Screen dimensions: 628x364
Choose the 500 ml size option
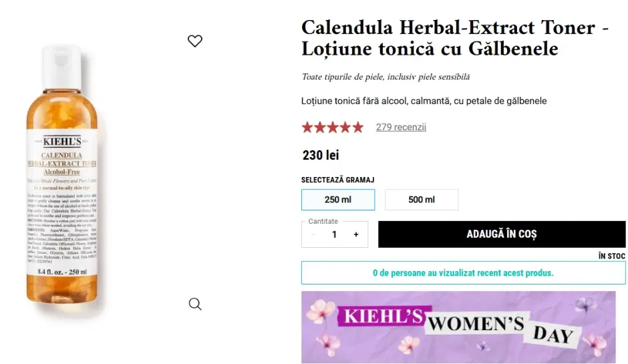click(x=422, y=200)
